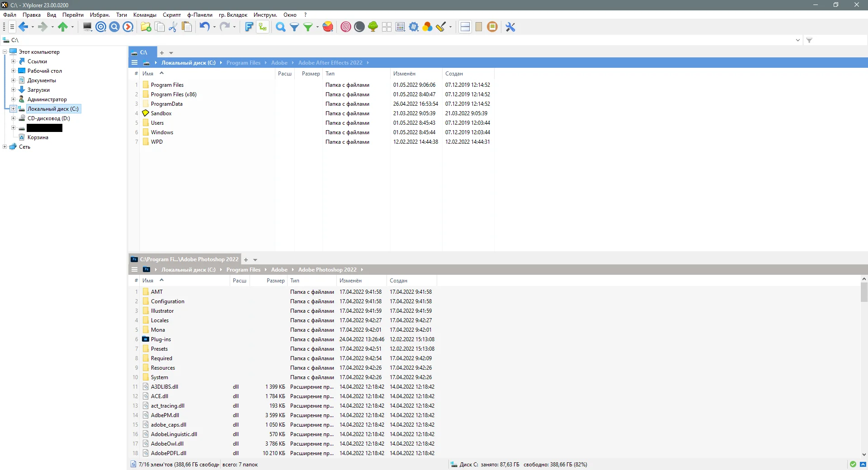Image resolution: width=868 pixels, height=470 pixels.
Task: Click the blue Back arrow in the toolbar
Action: [24, 27]
